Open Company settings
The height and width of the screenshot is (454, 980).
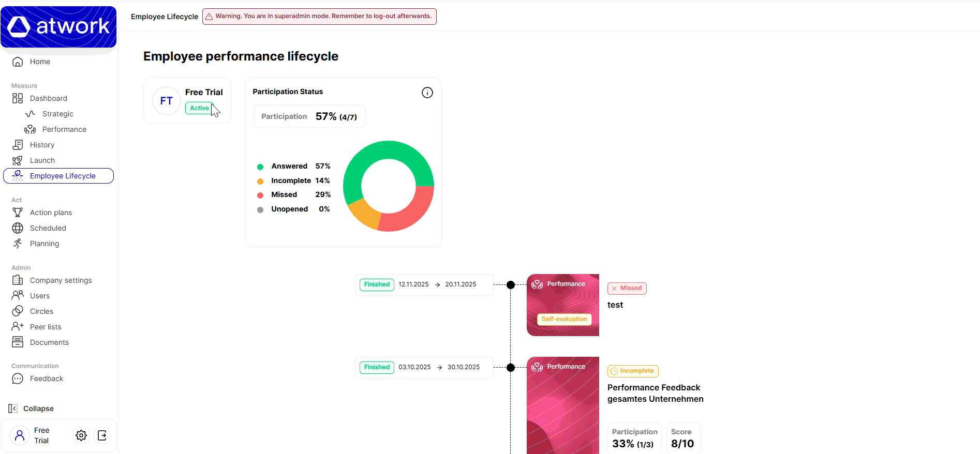61,280
